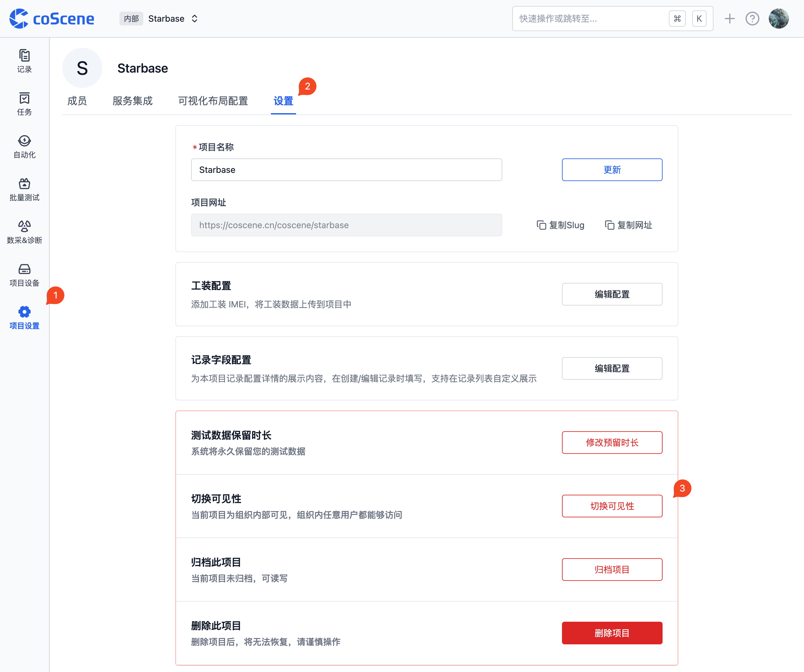Open the help question mark icon
804x672 pixels.
click(752, 18)
